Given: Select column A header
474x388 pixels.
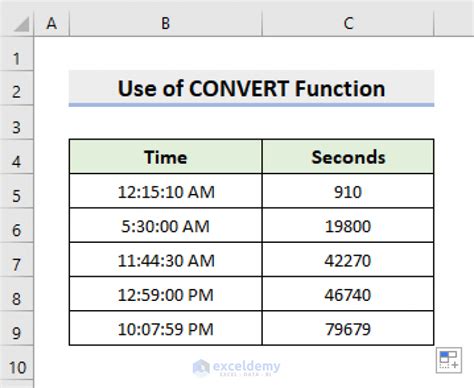Looking at the screenshot, I should [52, 23].
